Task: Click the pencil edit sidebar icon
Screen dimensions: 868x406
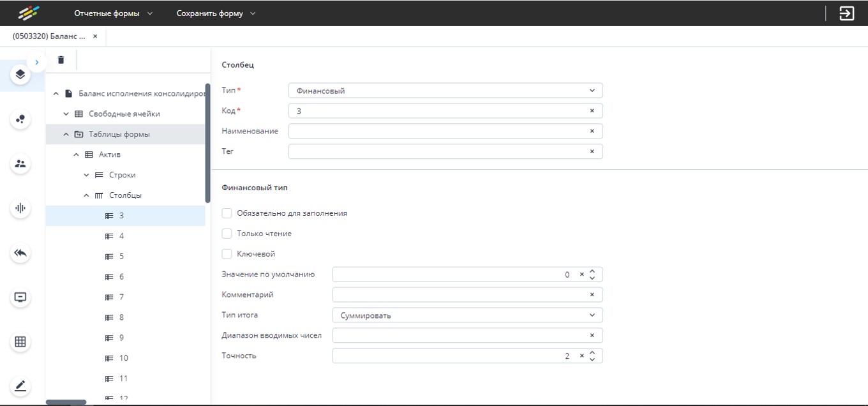Action: tap(20, 386)
